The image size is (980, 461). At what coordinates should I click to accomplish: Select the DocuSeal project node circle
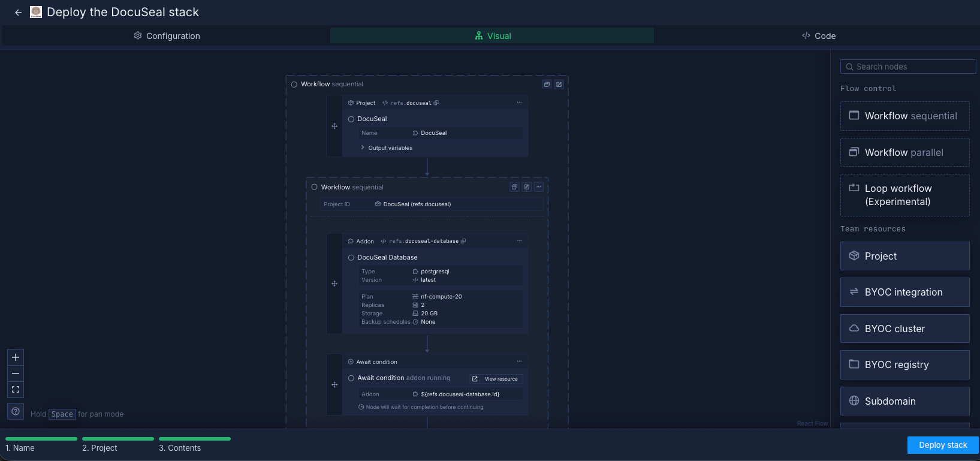click(351, 119)
